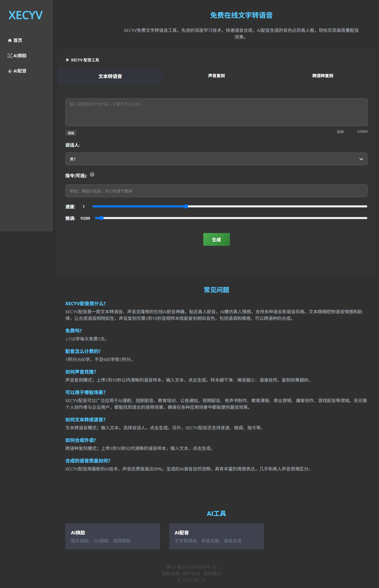
Task: Click the 微调 fine-tune slider
Action: tap(231, 218)
